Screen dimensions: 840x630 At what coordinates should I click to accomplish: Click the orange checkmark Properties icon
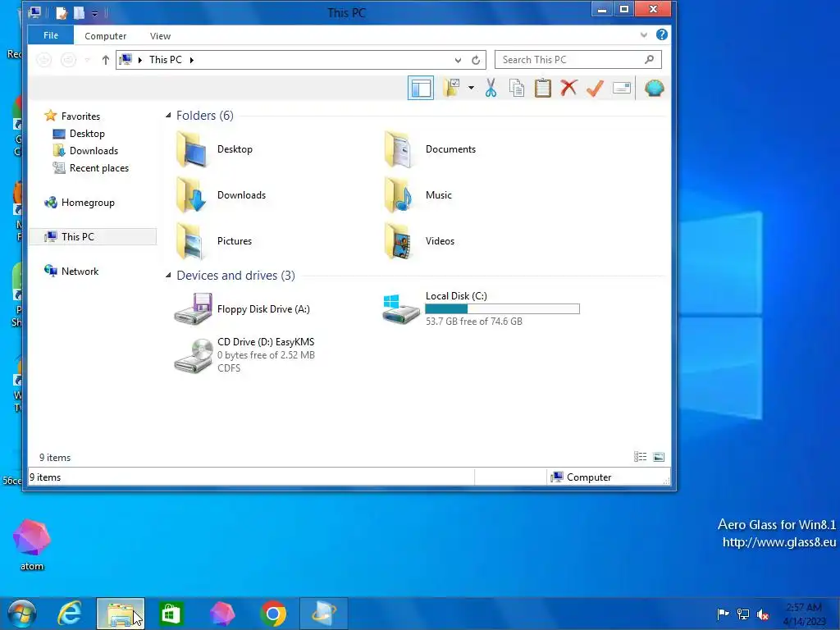click(x=595, y=88)
